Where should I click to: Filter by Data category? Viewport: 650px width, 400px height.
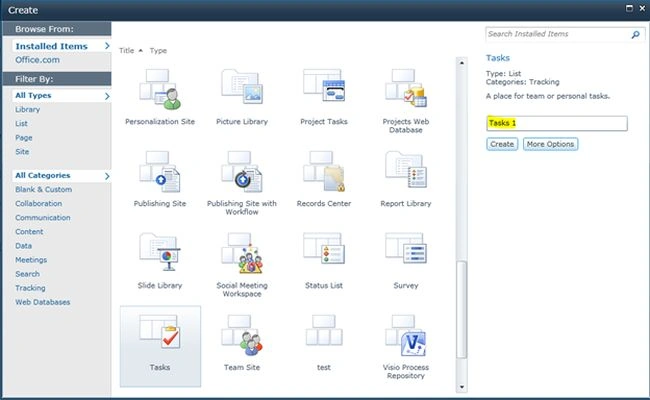pos(23,246)
